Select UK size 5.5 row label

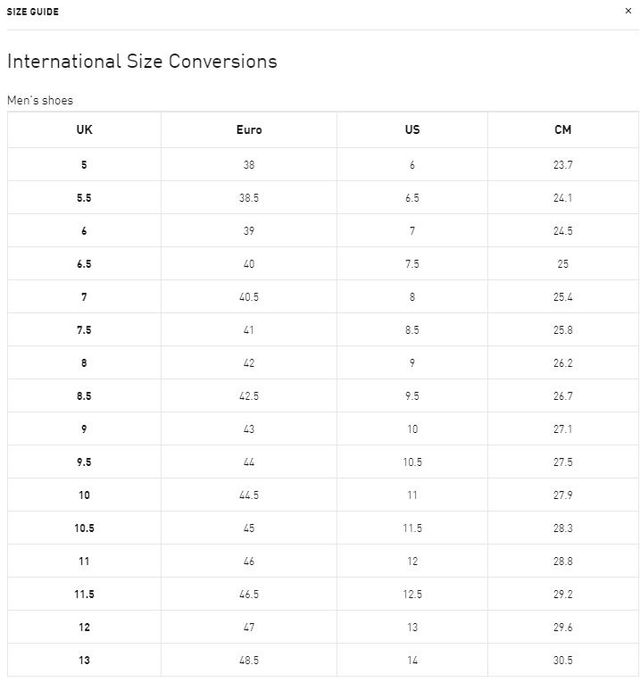(x=84, y=198)
